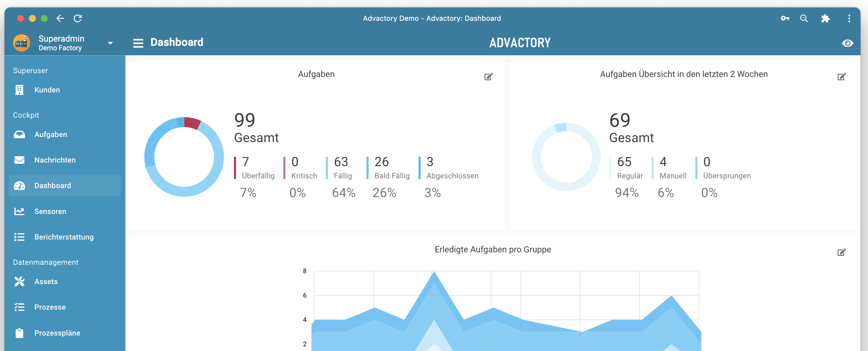This screenshot has width=868, height=351.
Task: Open Prozesse in Datenmanagement
Action: pyautogui.click(x=65, y=307)
